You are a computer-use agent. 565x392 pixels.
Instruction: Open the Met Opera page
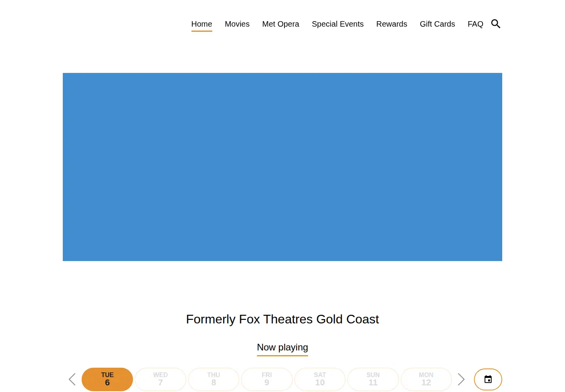pos(281,24)
